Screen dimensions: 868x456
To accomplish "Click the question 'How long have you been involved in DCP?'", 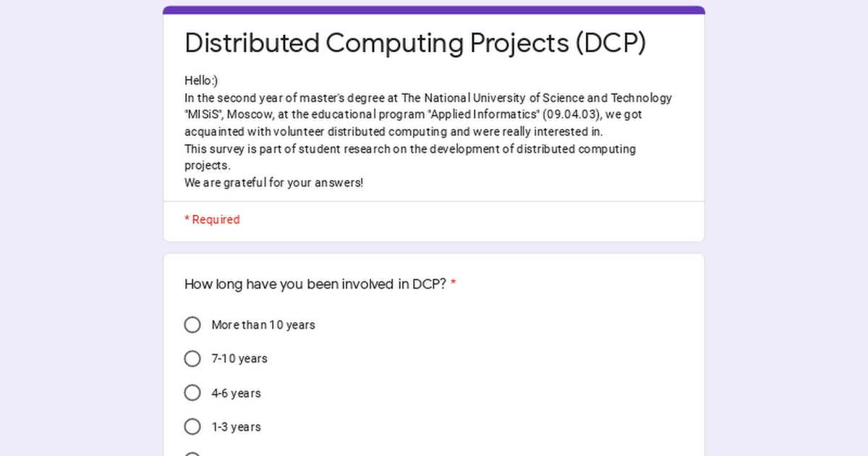I will point(315,284).
